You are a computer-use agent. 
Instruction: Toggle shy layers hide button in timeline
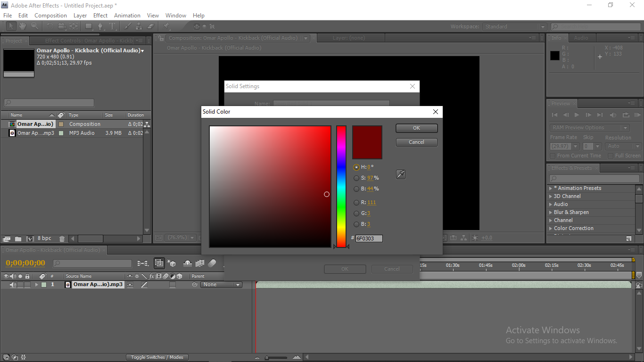[187, 263]
